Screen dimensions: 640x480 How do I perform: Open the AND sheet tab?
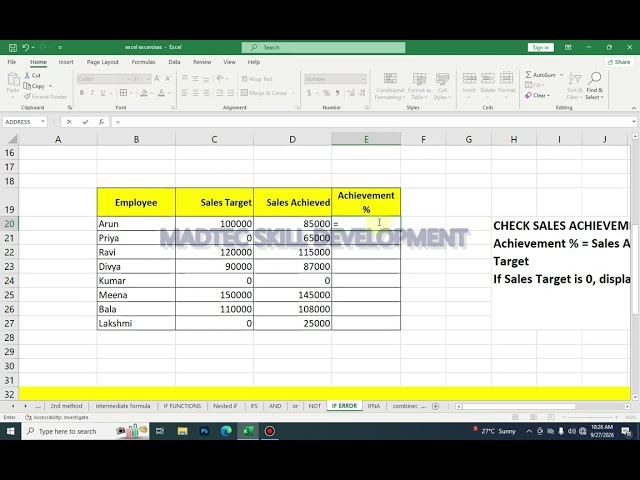click(x=275, y=406)
